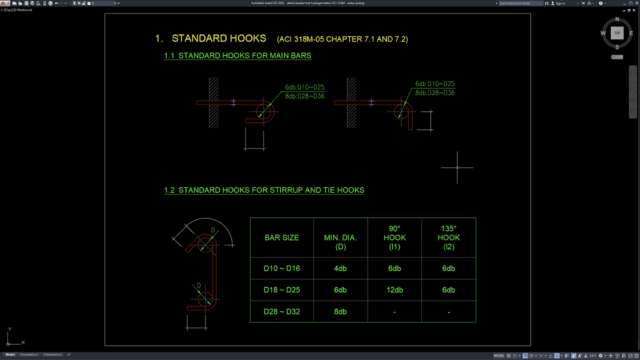The width and height of the screenshot is (640, 360).
Task: Click the Save As icon in Quick Access toolbar
Action: point(32,3)
